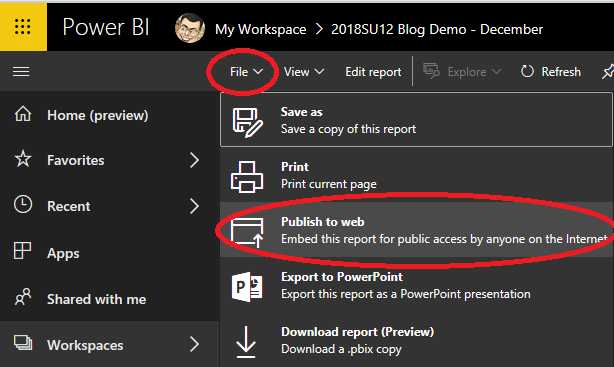The height and width of the screenshot is (367, 614).
Task: Click the Recent label in navigation
Action: point(69,206)
